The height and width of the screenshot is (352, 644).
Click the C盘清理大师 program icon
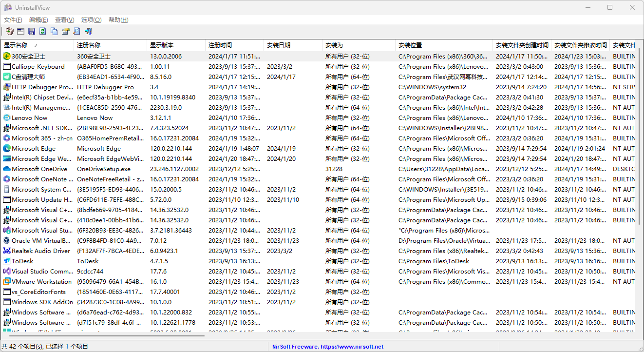(7, 77)
